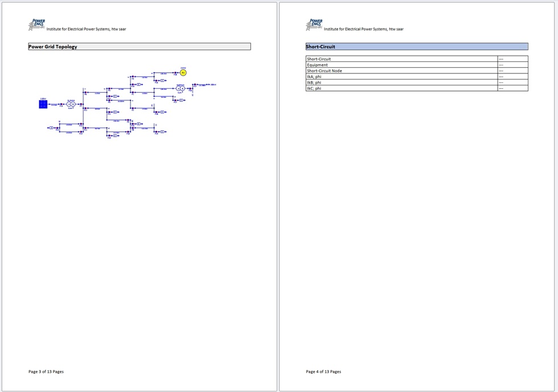Select the Equipment row in the table

click(x=317, y=65)
